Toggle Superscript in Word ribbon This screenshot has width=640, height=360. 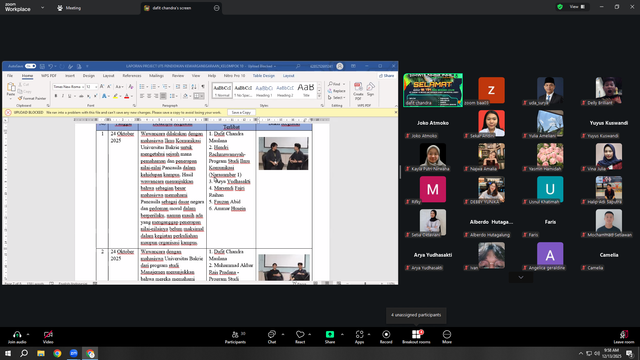96,96
